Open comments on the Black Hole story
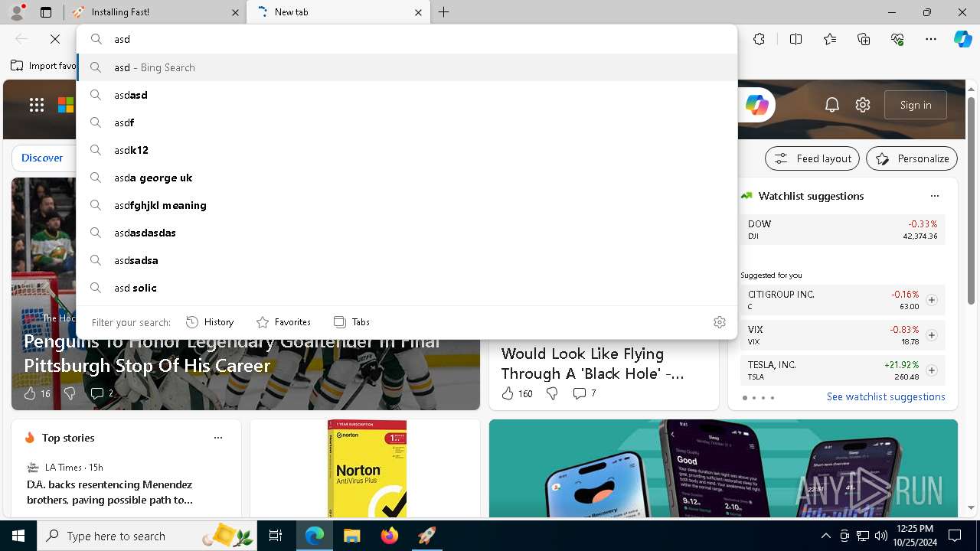This screenshot has width=980, height=551. (584, 393)
